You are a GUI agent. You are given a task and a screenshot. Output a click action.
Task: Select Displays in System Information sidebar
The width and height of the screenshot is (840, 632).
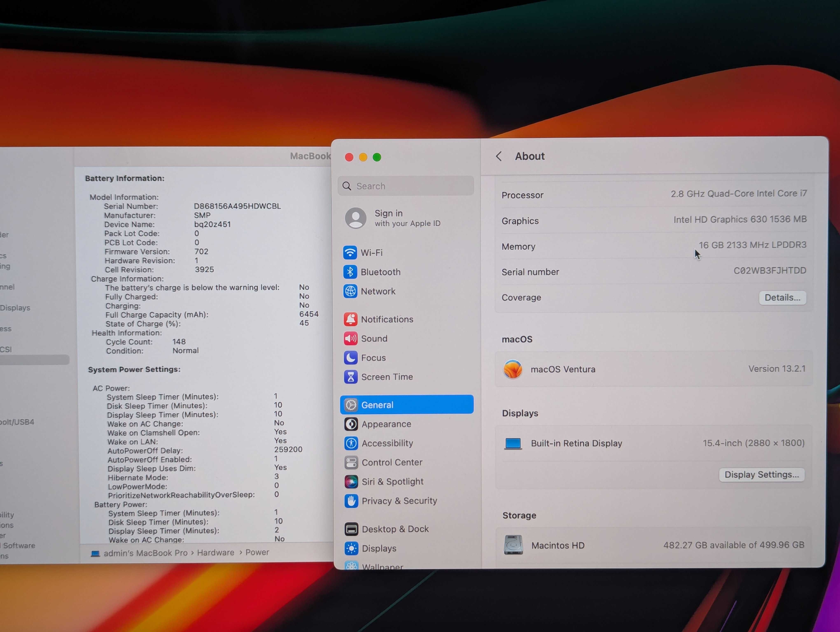tap(15, 308)
